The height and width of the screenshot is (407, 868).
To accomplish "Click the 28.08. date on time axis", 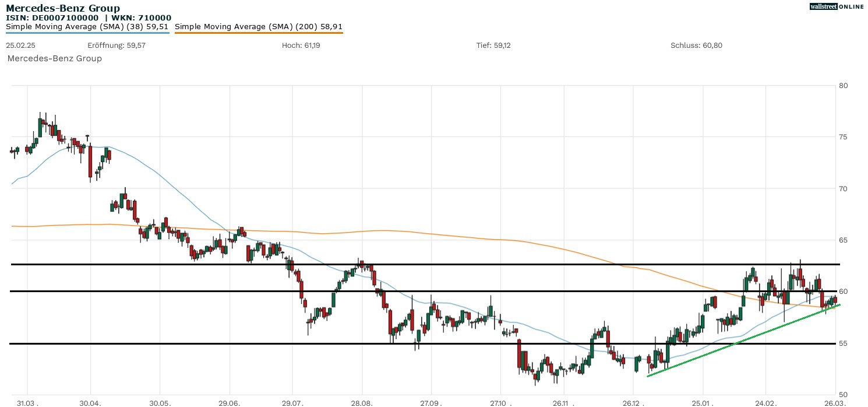I will tap(362, 403).
